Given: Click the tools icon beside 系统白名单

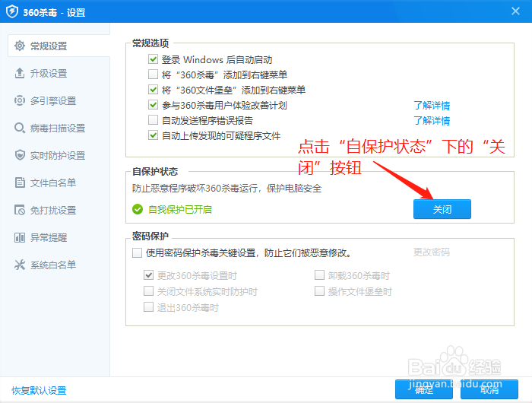Looking at the screenshot, I should click(x=20, y=265).
